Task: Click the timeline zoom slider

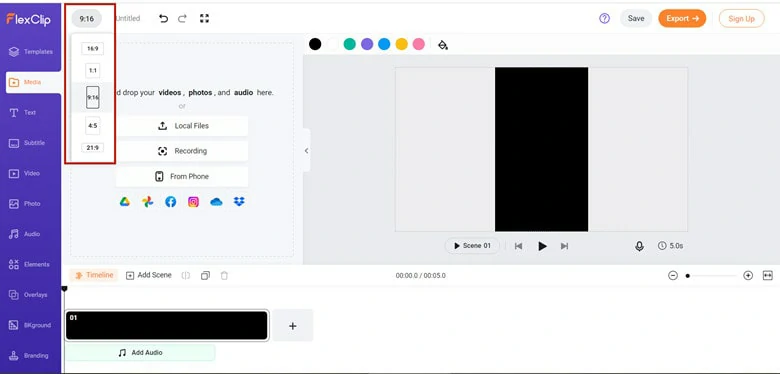Action: click(712, 276)
